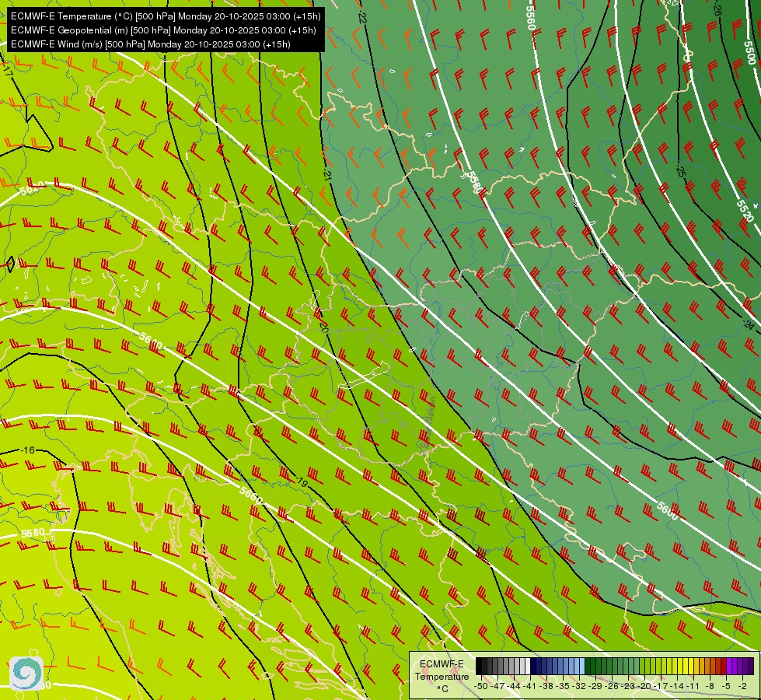This screenshot has height=700, width=761.
Task: Click the -50 legend tick value
Action: click(x=481, y=686)
